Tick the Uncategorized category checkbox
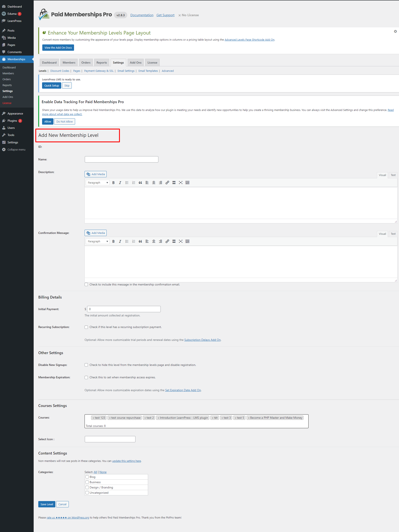This screenshot has width=399, height=532. [x=87, y=493]
